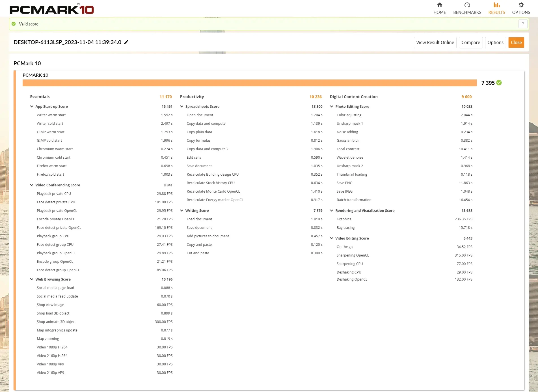Click the PCMark 10 logo

pos(52,9)
